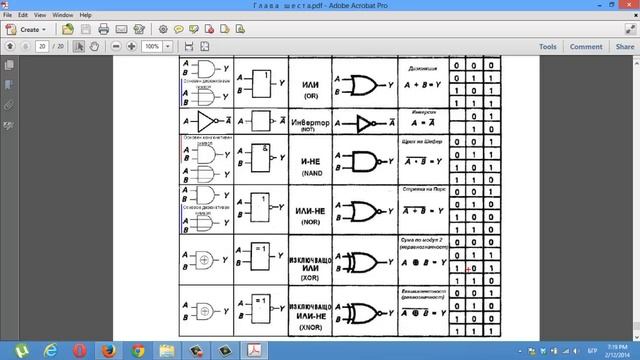The height and width of the screenshot is (360, 640).
Task: Open the Share pane
Action: tap(625, 47)
